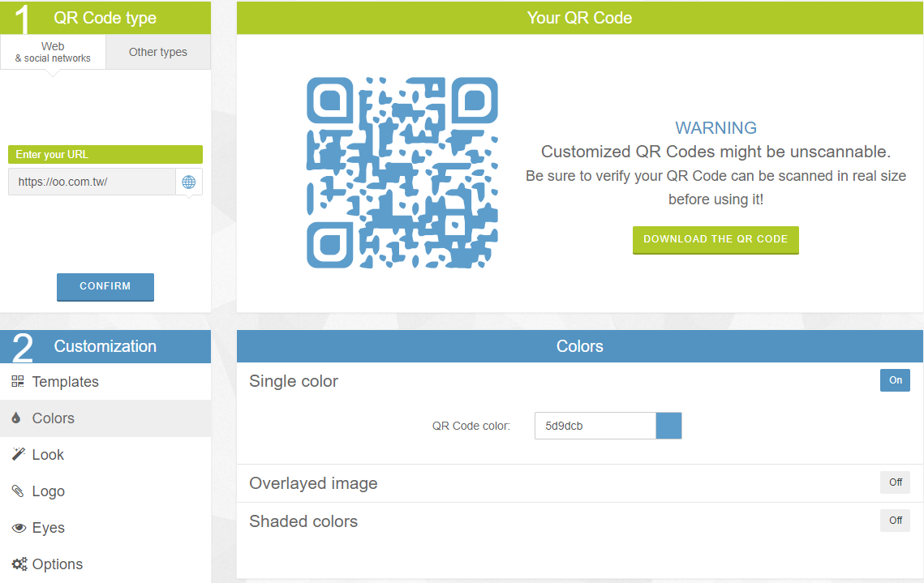Enable the Shaded colors switch

(895, 521)
